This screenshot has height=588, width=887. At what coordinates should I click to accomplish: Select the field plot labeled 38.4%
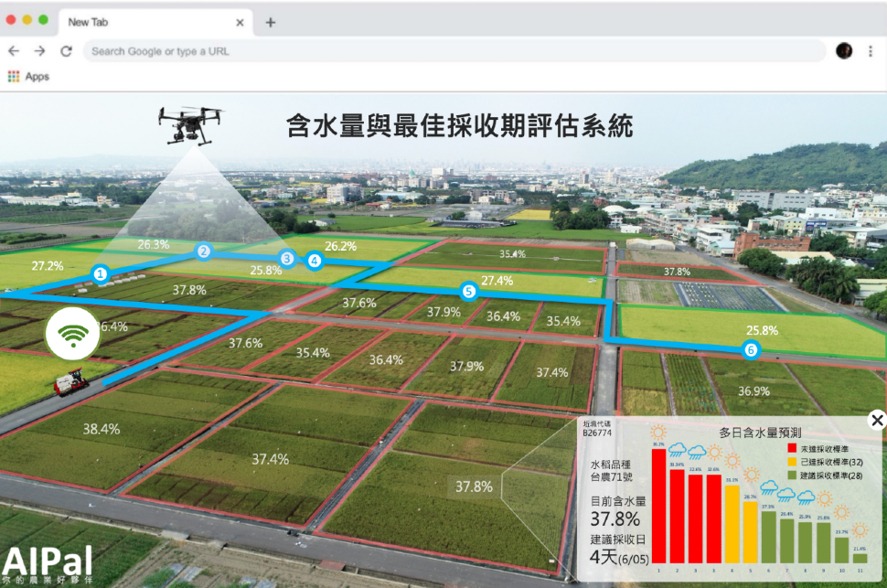click(x=102, y=429)
